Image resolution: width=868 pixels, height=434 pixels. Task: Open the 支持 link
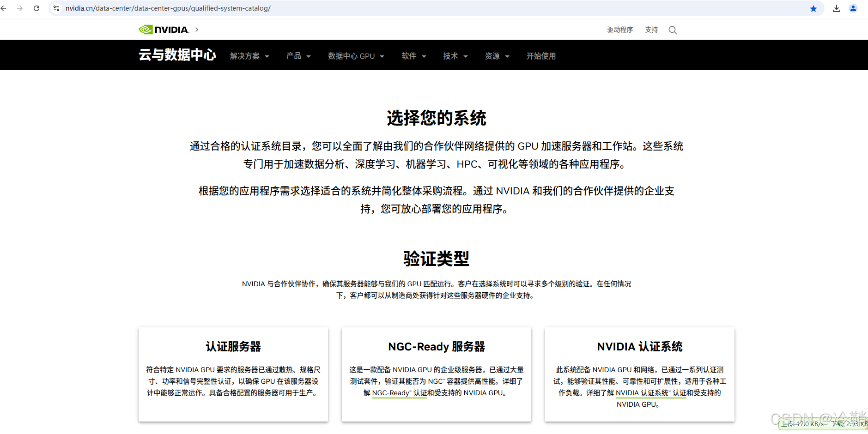click(651, 30)
